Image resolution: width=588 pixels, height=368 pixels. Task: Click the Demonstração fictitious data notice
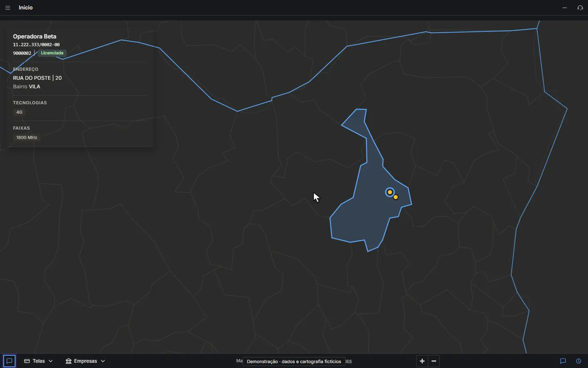[294, 361]
